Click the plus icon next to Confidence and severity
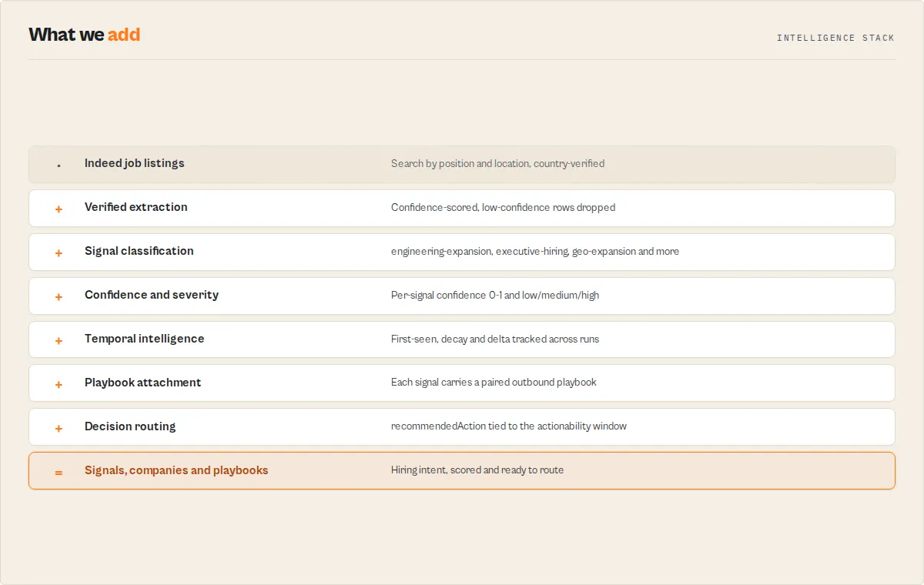 (x=59, y=296)
